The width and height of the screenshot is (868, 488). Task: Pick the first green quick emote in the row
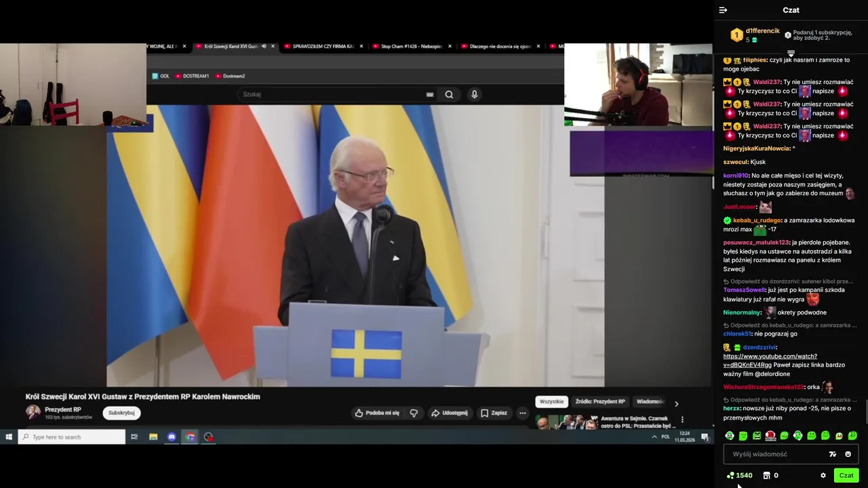coord(730,436)
